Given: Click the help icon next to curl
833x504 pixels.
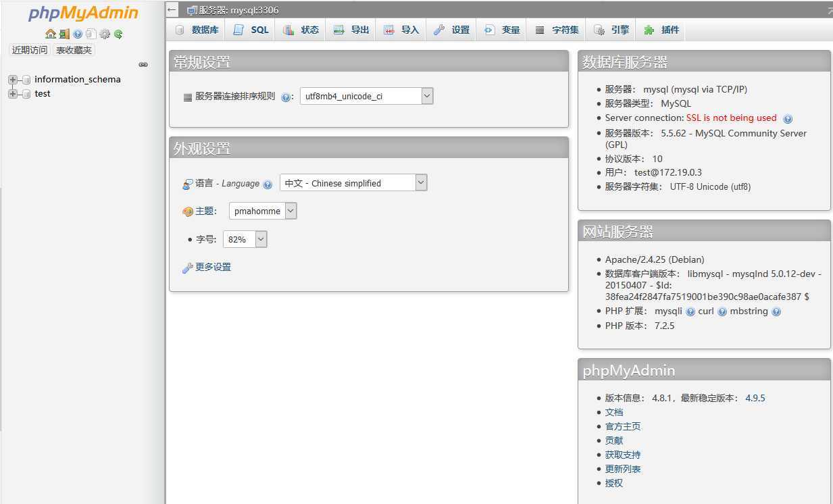Looking at the screenshot, I should click(722, 312).
